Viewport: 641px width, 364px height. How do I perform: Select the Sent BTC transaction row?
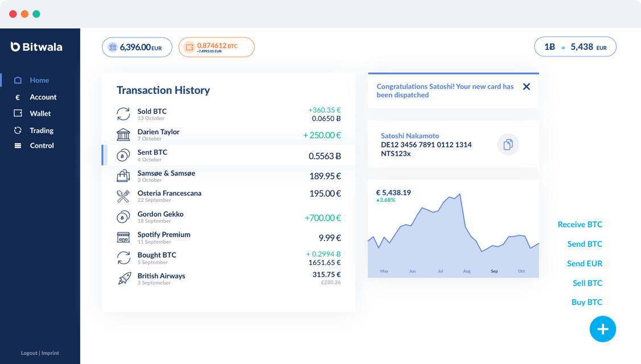click(228, 155)
